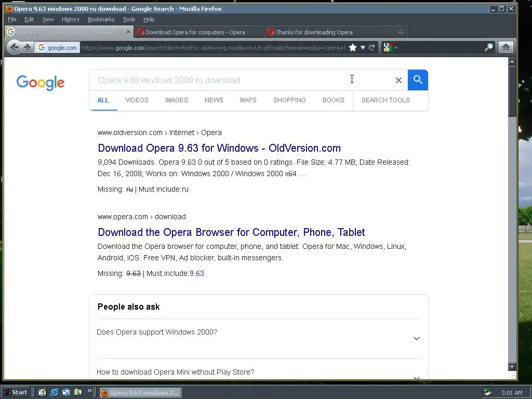Click the Google logo
Image resolution: width=532 pixels, height=399 pixels.
pyautogui.click(x=41, y=83)
